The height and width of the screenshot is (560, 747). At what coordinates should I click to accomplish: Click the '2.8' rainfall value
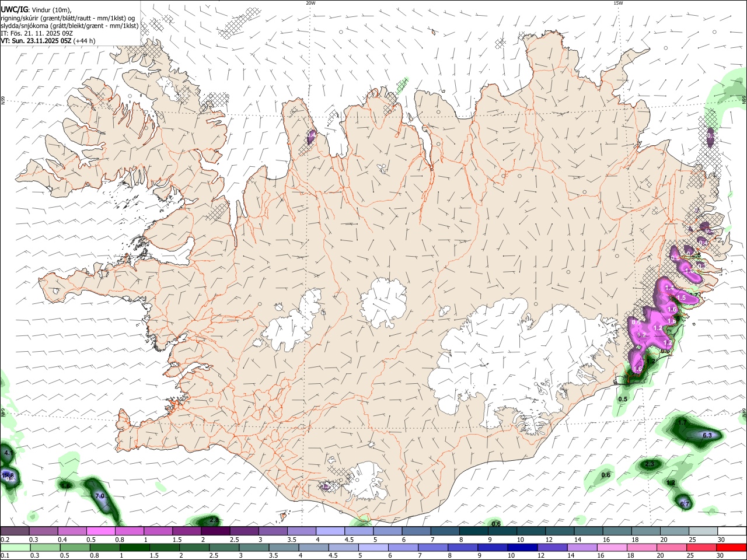[214, 520]
